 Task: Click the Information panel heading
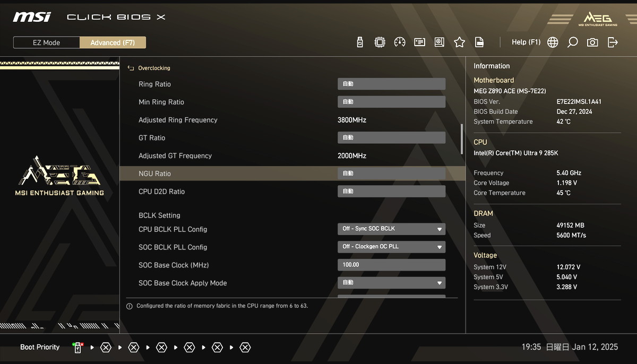pyautogui.click(x=492, y=66)
